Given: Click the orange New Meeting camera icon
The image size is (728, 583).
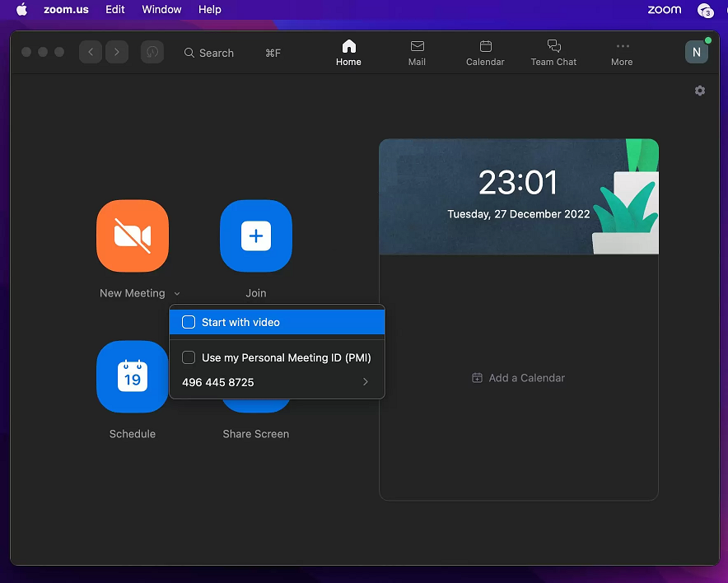Looking at the screenshot, I should [x=133, y=236].
